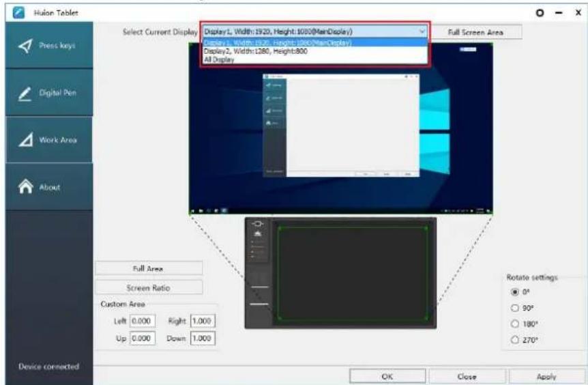Go to the About tab
The height and width of the screenshot is (385, 588).
coord(49,186)
